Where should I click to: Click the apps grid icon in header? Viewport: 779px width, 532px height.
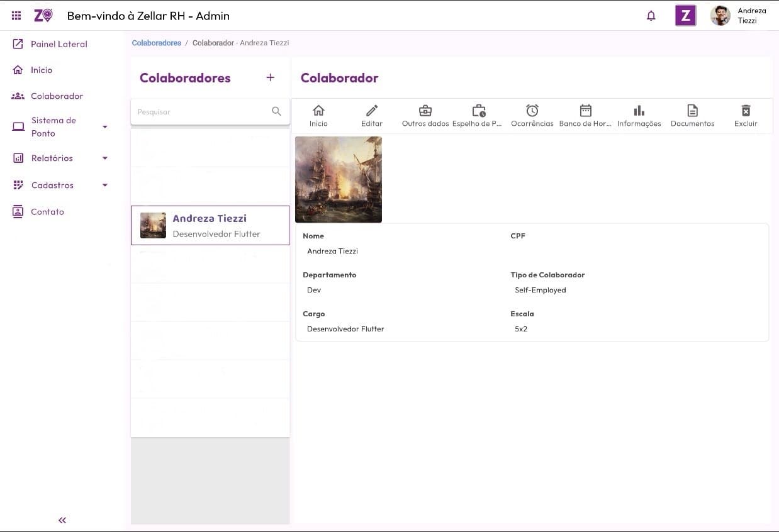click(x=16, y=16)
